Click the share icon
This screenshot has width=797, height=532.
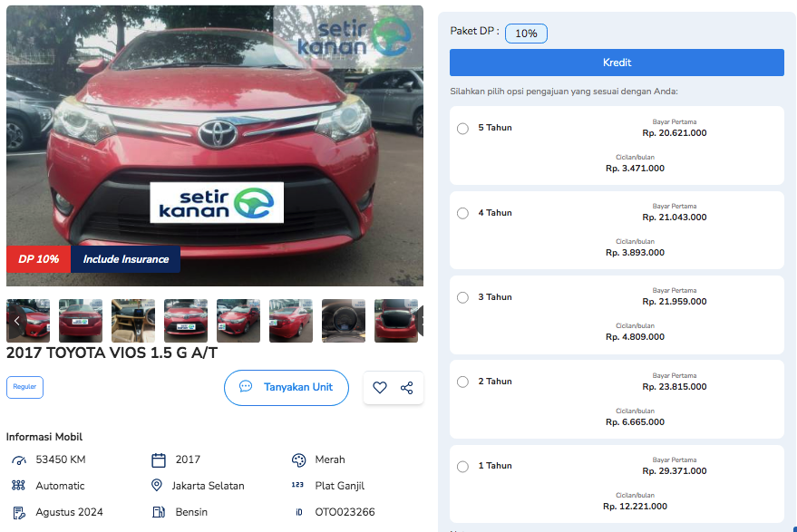tap(406, 388)
